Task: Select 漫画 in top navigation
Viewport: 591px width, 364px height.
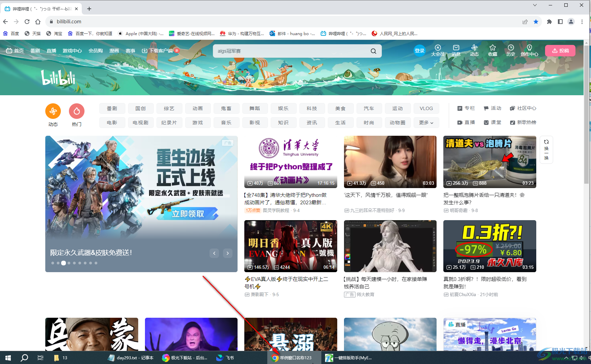Action: pos(114,51)
